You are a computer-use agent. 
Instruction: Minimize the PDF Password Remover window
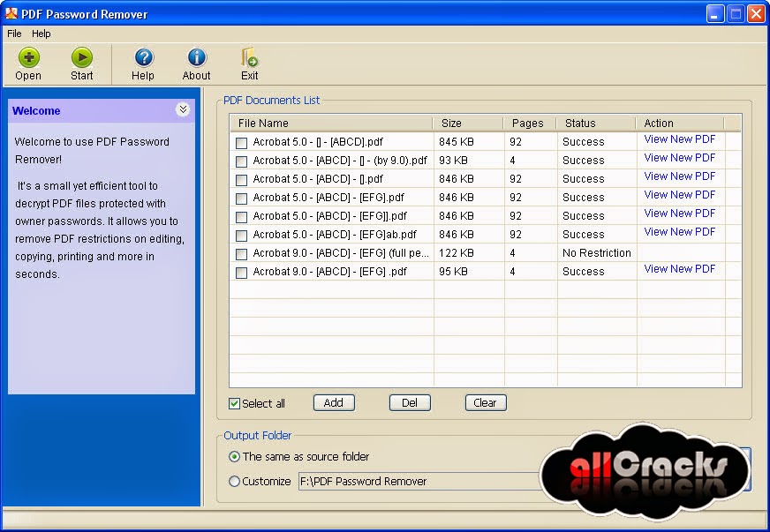point(715,14)
